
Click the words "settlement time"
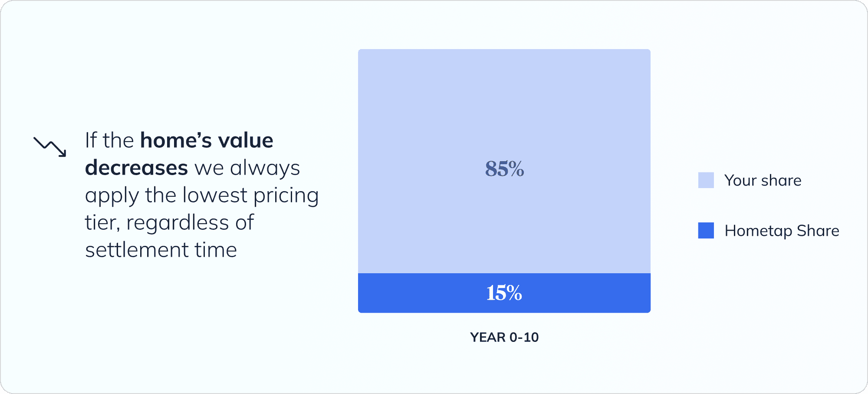click(161, 250)
